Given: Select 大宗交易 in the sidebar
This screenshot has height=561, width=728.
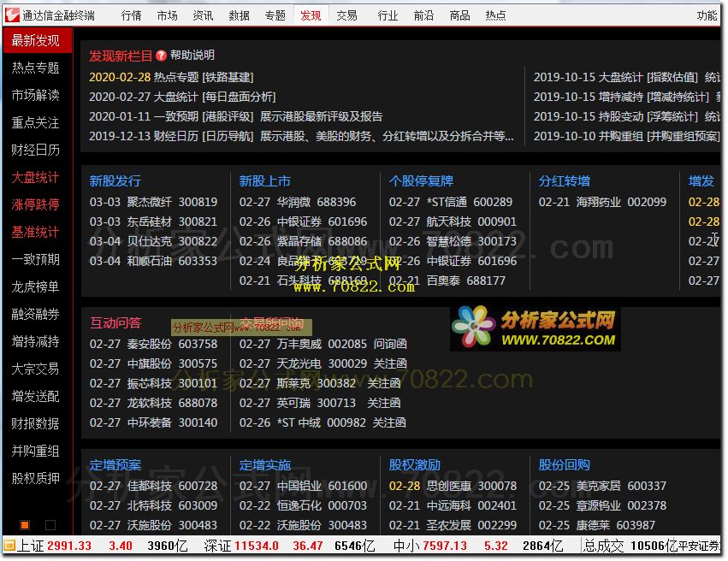Looking at the screenshot, I should point(36,369).
